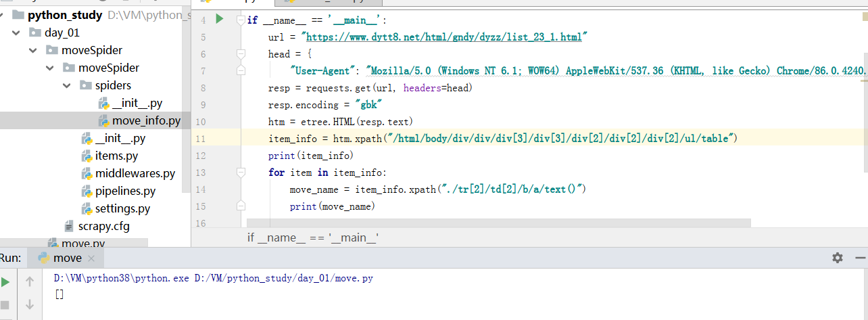Click the breadcrumb if __name__ == '__main__'
The height and width of the screenshot is (320, 868).
click(313, 237)
